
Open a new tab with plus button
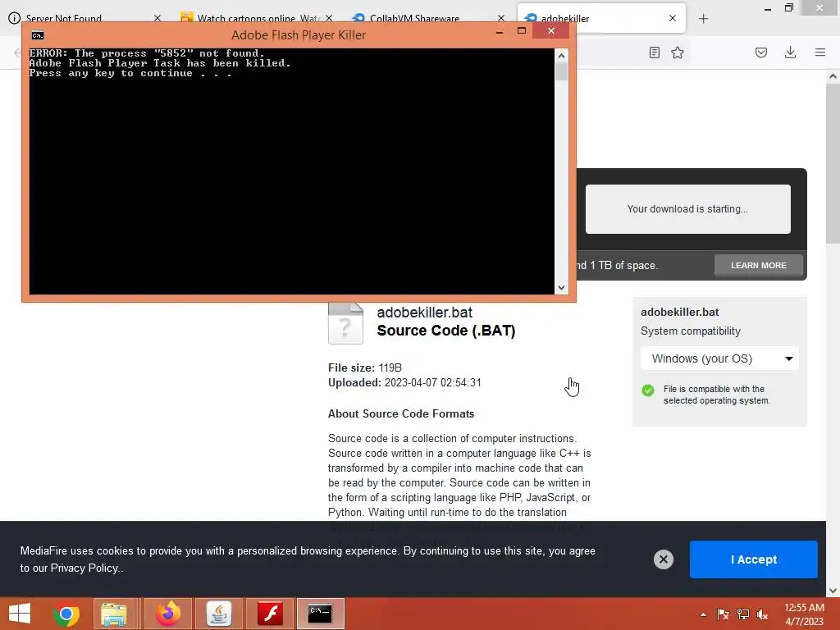coord(703,19)
